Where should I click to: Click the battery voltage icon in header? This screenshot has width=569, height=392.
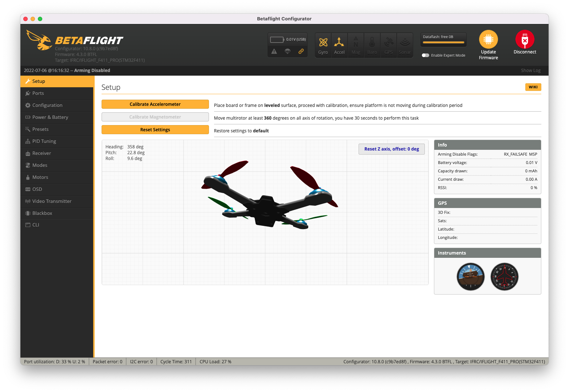277,39
